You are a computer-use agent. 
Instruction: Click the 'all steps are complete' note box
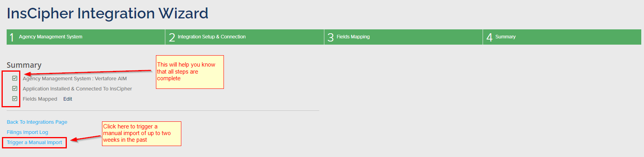click(x=190, y=72)
